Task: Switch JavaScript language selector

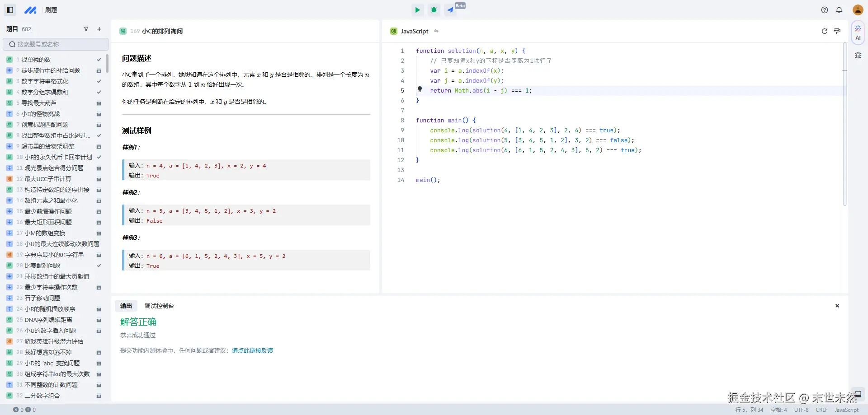Action: point(415,31)
